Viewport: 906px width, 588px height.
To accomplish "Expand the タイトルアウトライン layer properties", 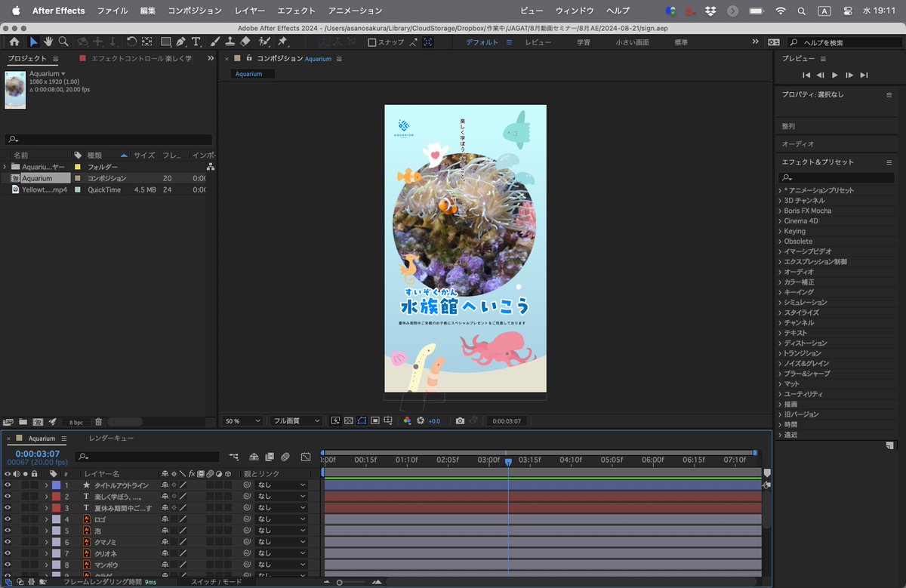I will click(46, 485).
